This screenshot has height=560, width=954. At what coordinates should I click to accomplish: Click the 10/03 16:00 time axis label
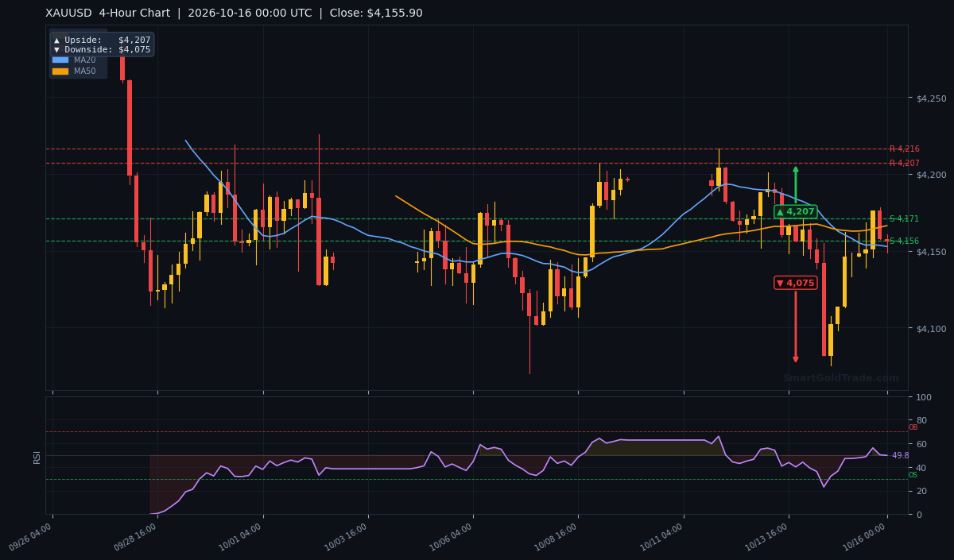click(347, 537)
